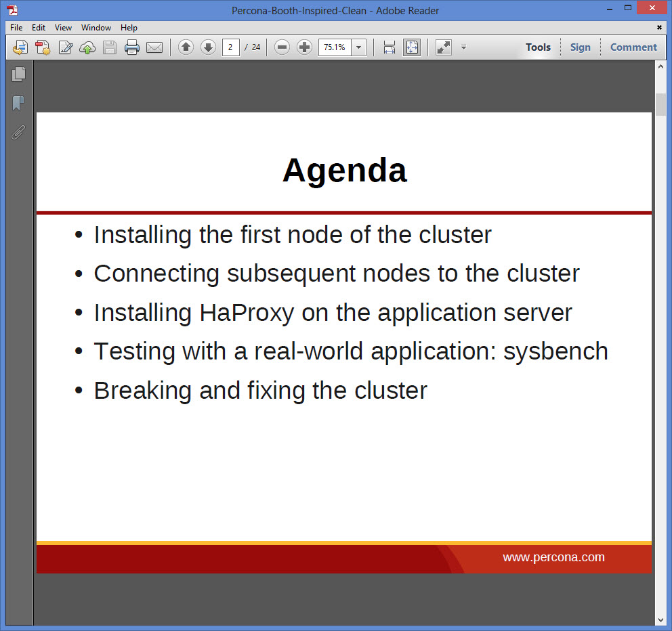Open the Tools pane
672x631 pixels.
[x=538, y=47]
